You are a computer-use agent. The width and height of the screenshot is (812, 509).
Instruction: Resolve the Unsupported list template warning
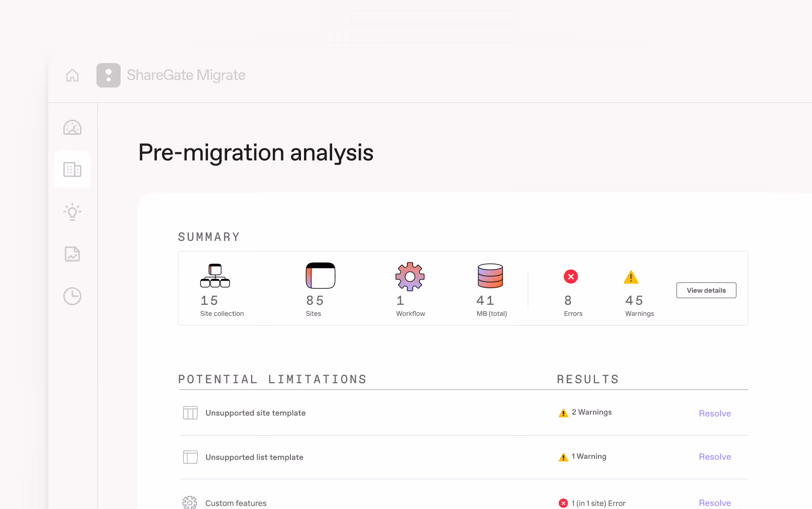[715, 457]
